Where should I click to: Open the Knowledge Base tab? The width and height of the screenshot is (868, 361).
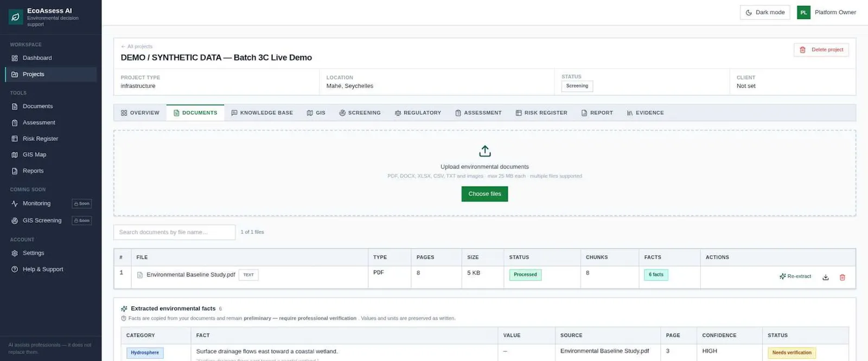[x=262, y=113]
